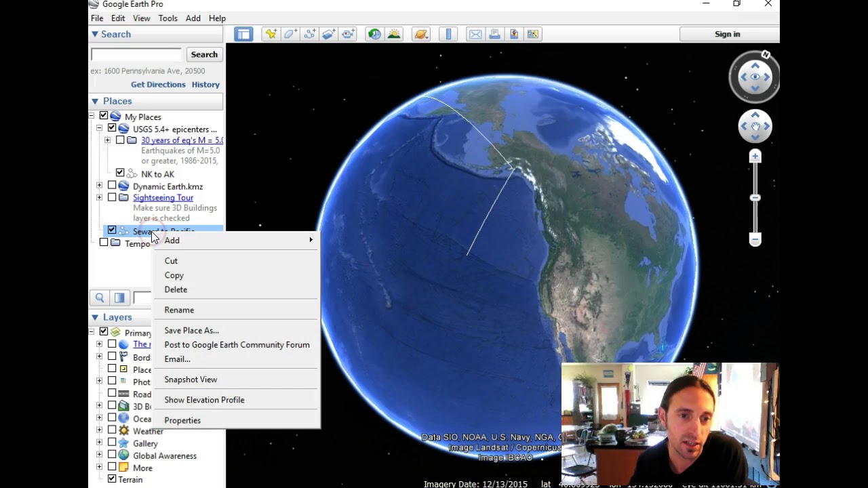
Task: Uncheck the My Places checkbox
Action: pos(104,117)
